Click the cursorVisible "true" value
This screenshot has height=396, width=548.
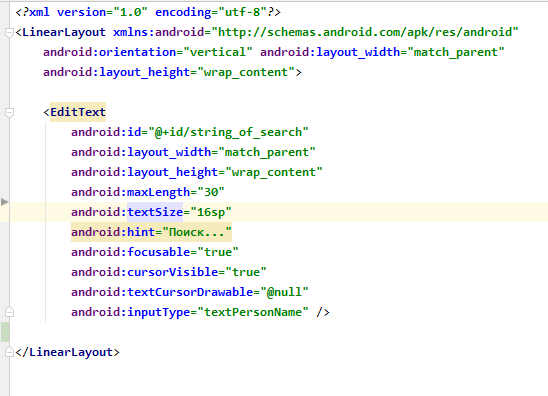[246, 272]
